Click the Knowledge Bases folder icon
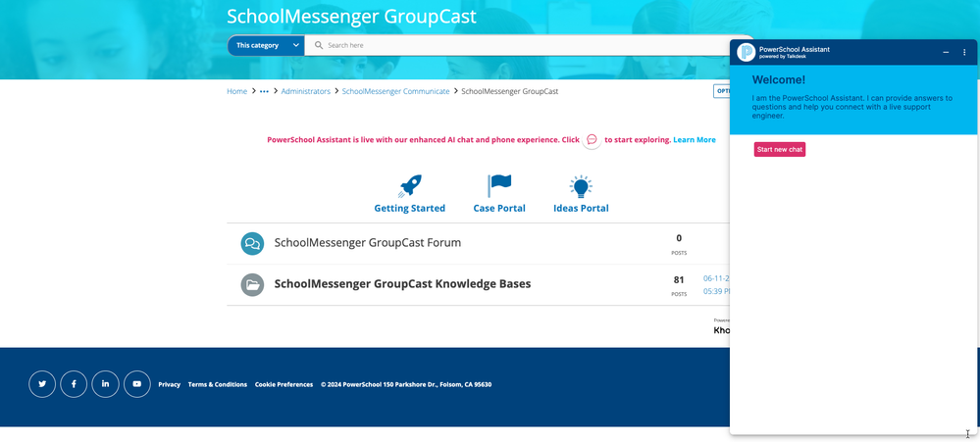Image resolution: width=980 pixels, height=442 pixels. click(252, 284)
